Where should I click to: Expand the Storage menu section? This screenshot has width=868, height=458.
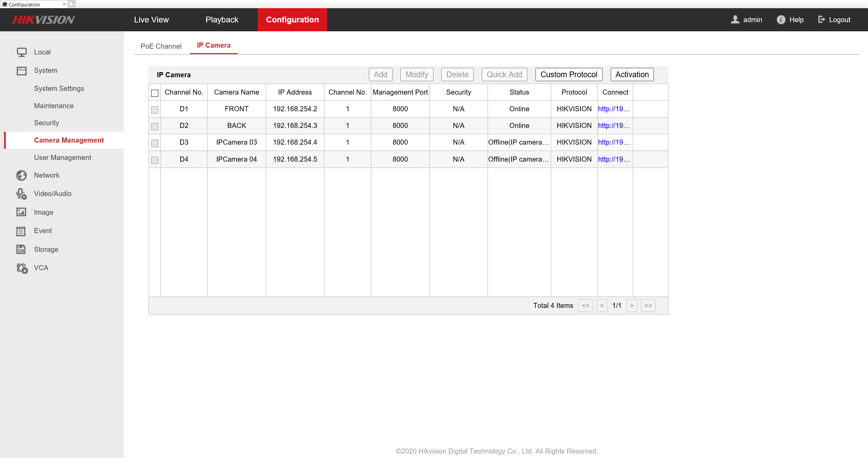click(46, 249)
